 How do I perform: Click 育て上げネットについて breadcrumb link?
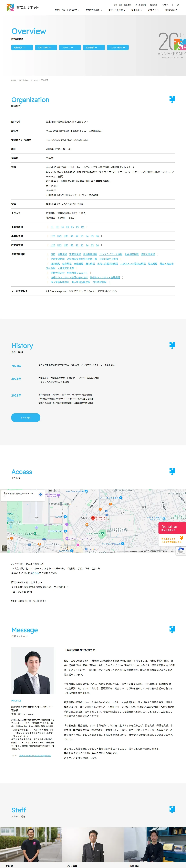(x=29, y=80)
